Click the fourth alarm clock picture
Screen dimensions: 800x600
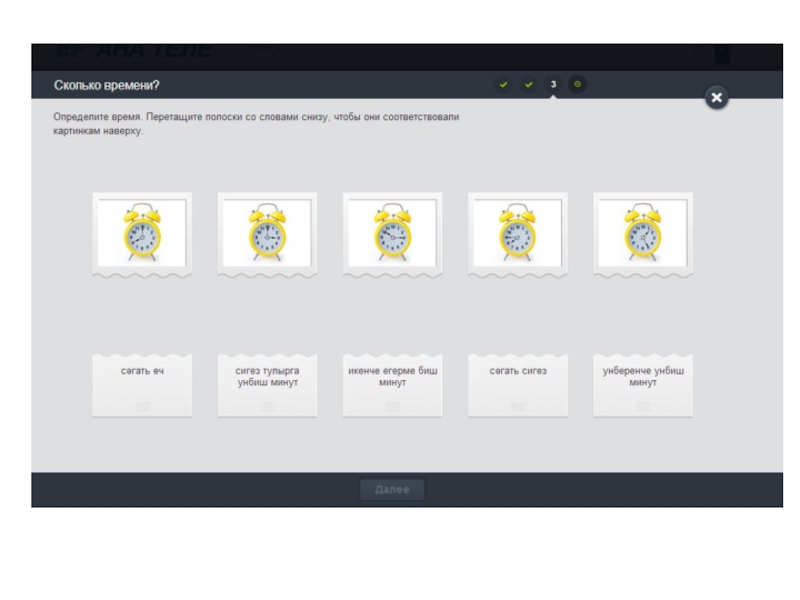[x=518, y=233]
